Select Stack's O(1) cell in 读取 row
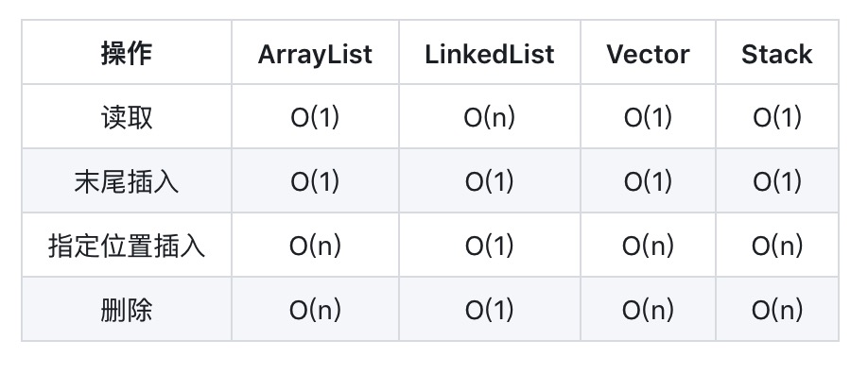Screen dimensions: 868x374 tap(776, 118)
